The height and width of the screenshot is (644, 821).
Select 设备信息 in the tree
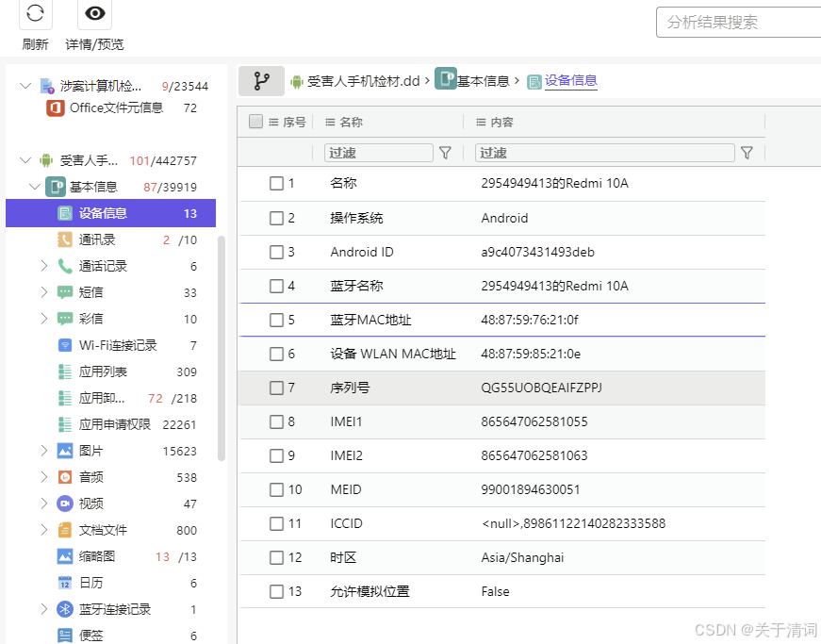tap(110, 213)
